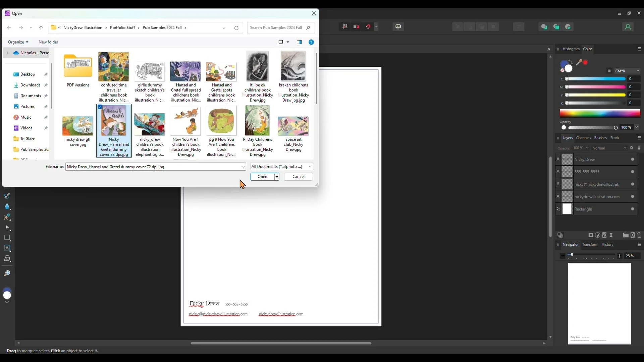Delete the layer with the trash icon

tap(639, 235)
